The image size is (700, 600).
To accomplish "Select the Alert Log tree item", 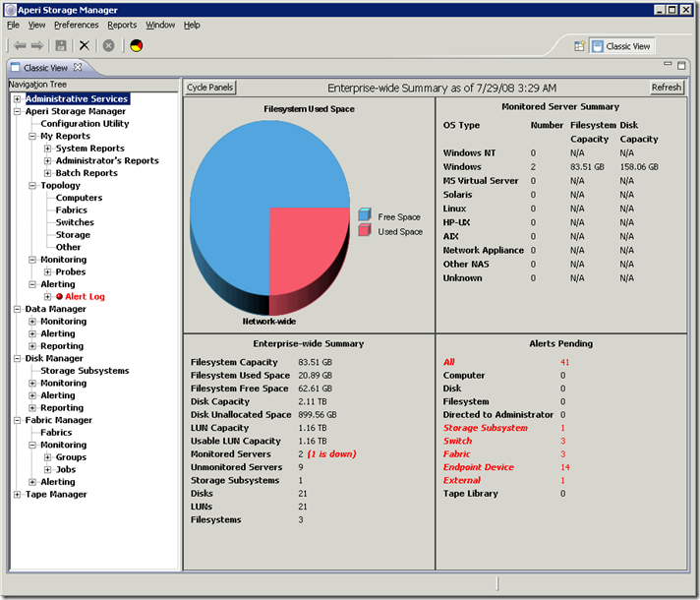I will (85, 297).
